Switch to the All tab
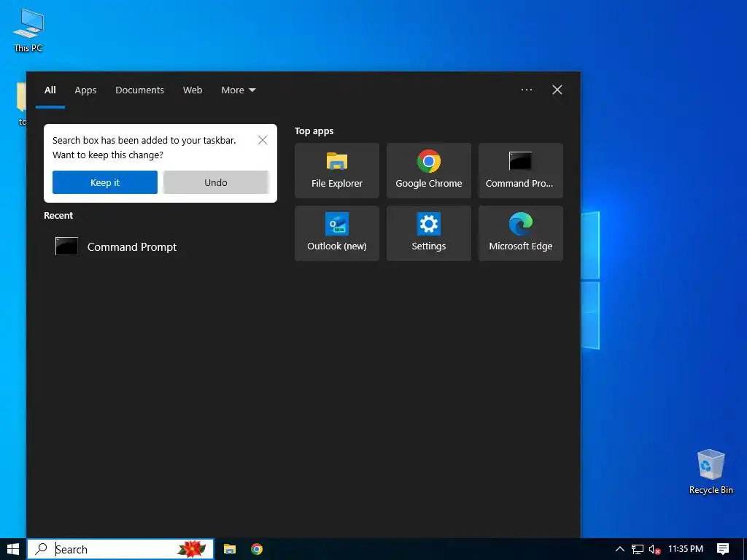This screenshot has height=560, width=747. pyautogui.click(x=50, y=90)
